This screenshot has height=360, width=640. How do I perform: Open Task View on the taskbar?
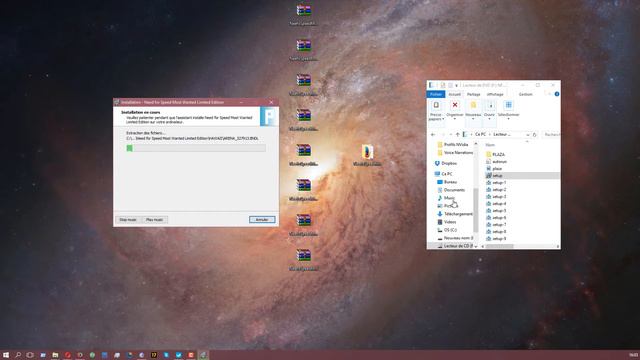pos(30,355)
